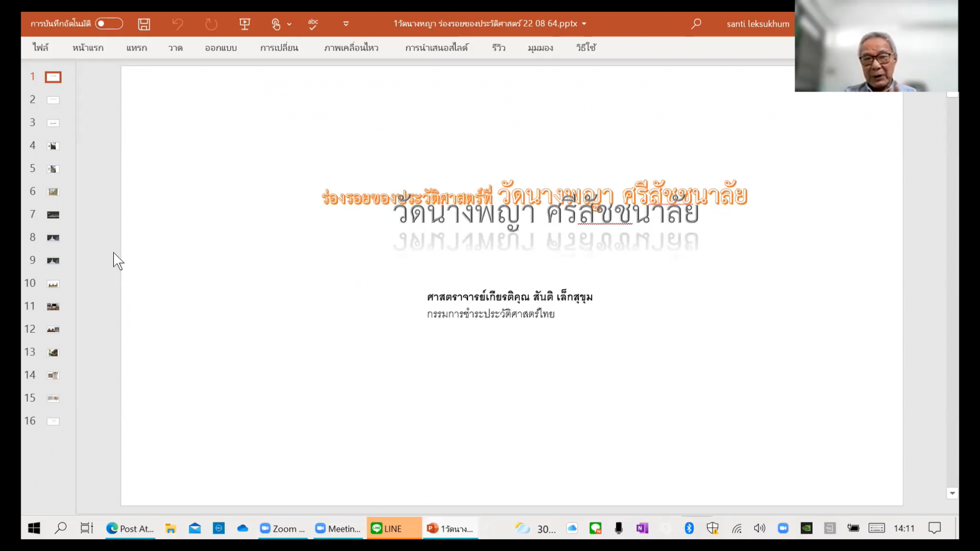The image size is (980, 551).
Task: Click the santi leksukhum account name
Action: [758, 24]
